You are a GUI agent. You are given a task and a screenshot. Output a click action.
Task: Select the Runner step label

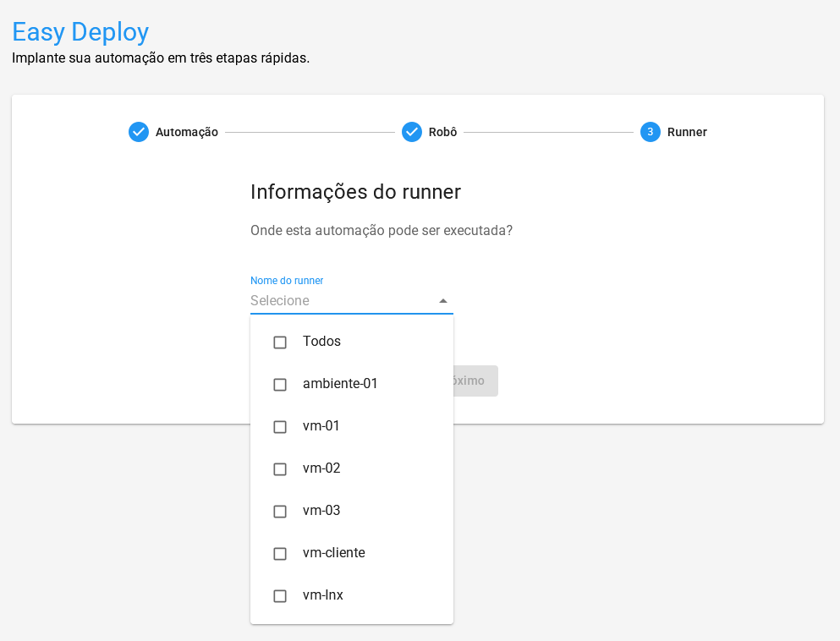point(687,132)
